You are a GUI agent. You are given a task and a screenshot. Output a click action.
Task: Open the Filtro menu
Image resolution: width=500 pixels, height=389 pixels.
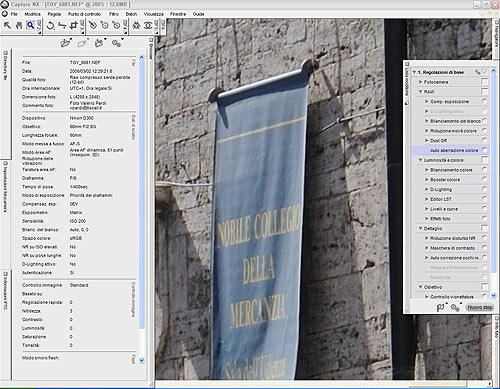pyautogui.click(x=114, y=14)
